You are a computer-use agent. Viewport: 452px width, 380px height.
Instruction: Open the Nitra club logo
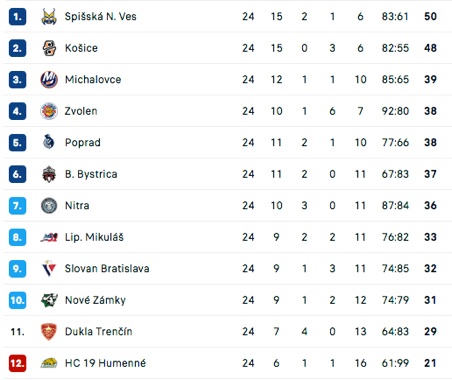(49, 205)
